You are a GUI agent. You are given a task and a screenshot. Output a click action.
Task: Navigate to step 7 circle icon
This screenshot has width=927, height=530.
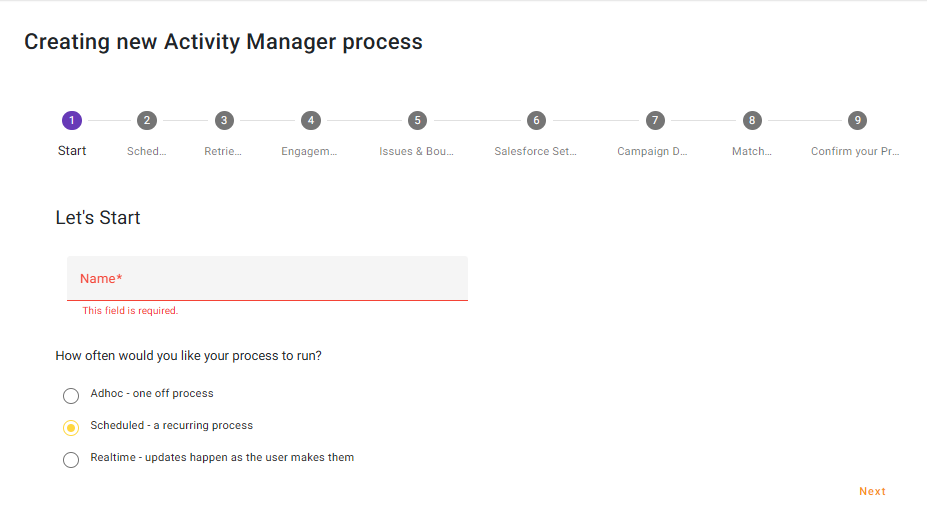tap(654, 120)
